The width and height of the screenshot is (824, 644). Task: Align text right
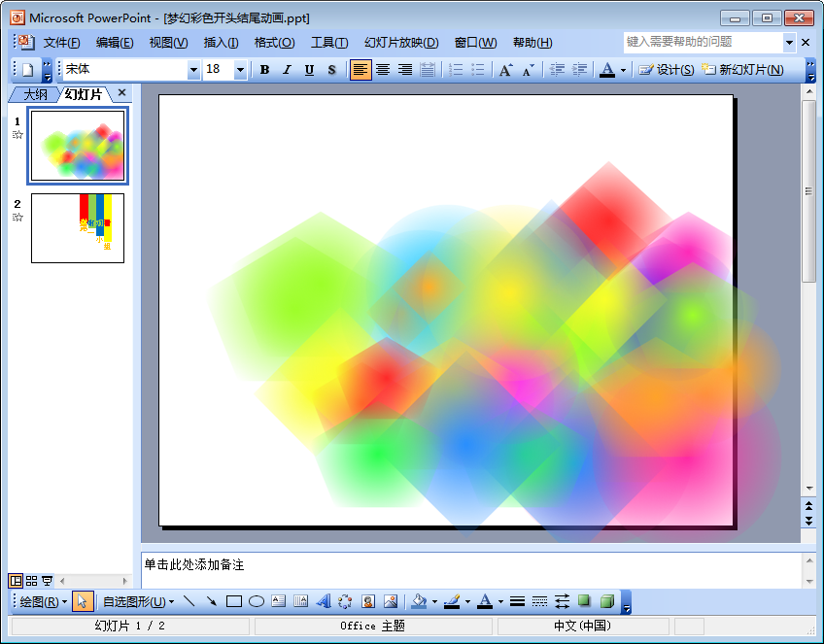404,69
